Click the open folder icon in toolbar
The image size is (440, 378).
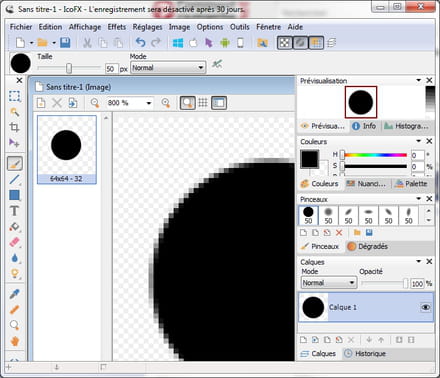tap(42, 43)
